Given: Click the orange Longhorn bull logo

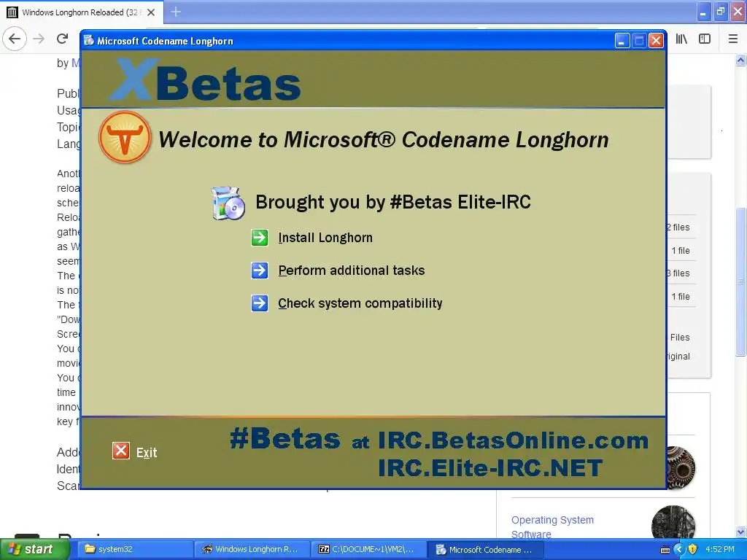Looking at the screenshot, I should 125,137.
